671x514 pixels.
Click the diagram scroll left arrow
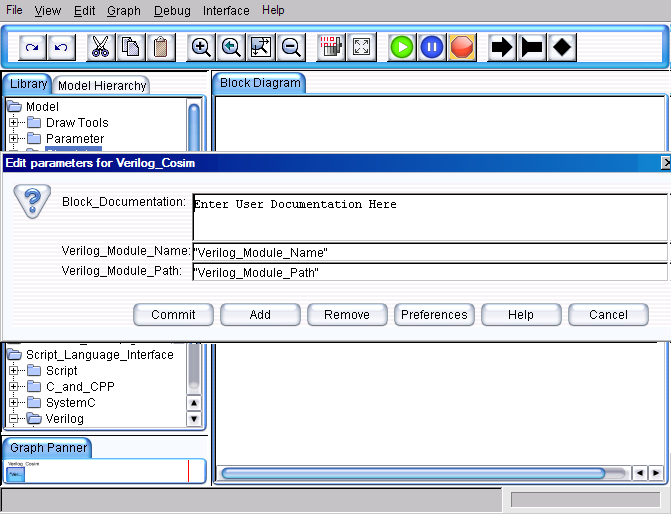640,473
